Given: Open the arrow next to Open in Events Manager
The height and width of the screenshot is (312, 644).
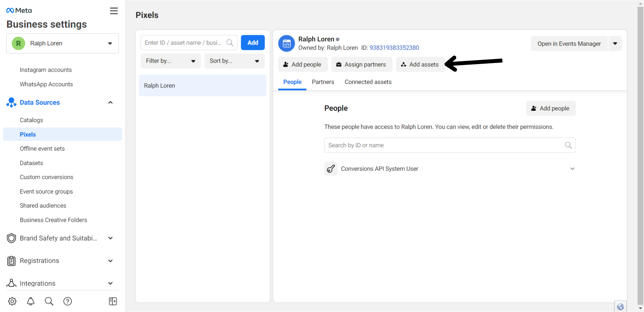Looking at the screenshot, I should (615, 44).
